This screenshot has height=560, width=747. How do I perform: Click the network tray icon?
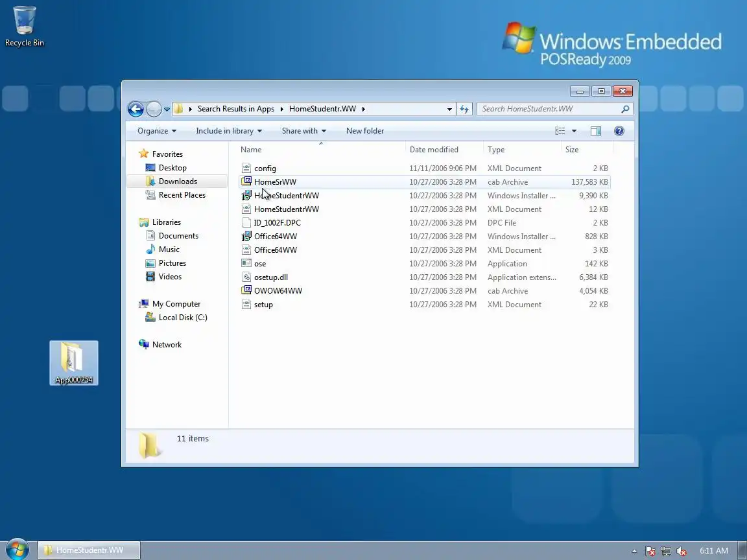pyautogui.click(x=665, y=551)
